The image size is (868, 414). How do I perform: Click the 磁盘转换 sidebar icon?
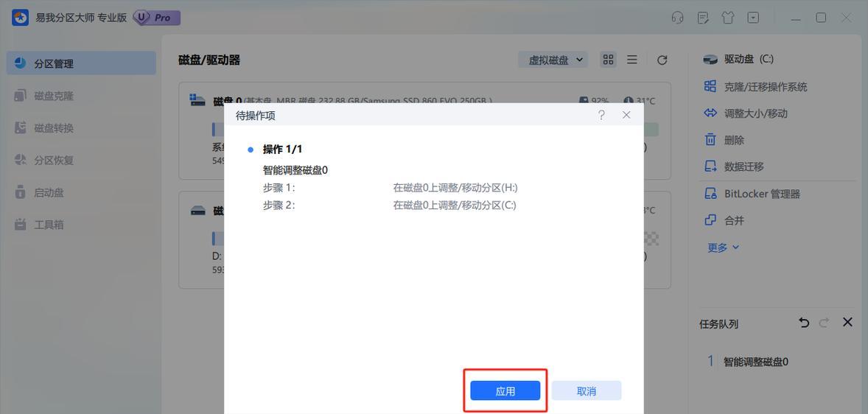[20, 128]
